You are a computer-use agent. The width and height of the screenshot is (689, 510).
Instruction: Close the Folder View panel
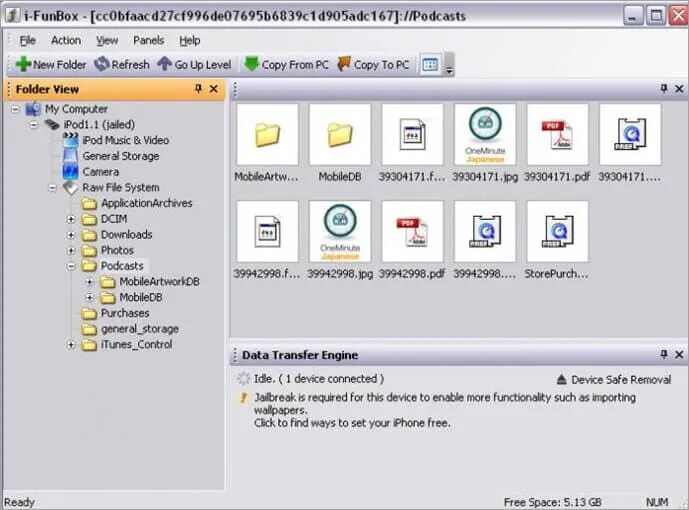214,89
